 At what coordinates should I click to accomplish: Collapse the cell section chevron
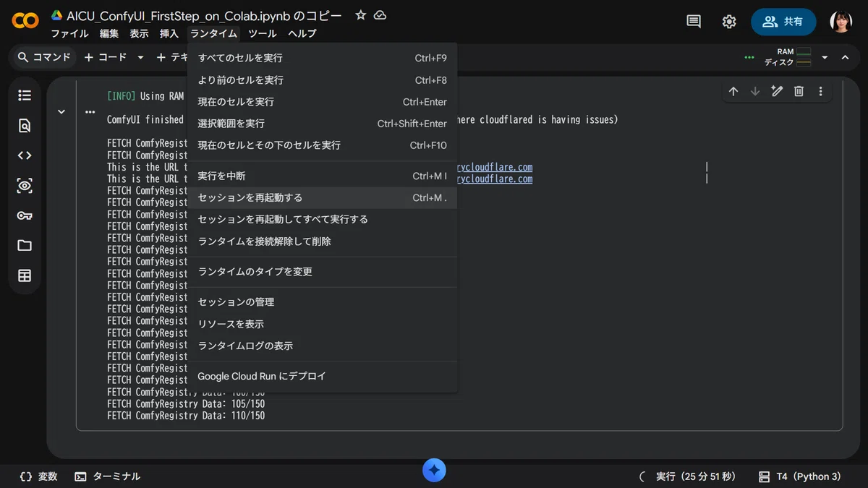(61, 112)
